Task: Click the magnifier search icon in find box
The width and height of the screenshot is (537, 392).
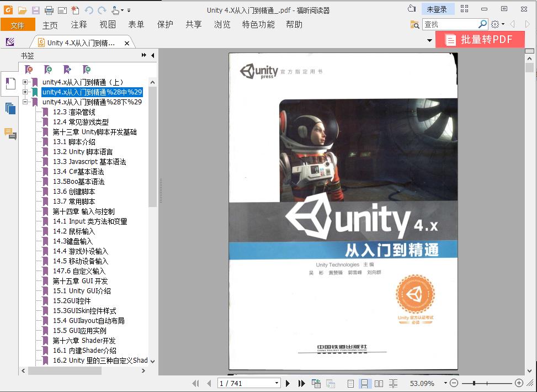Action: coord(482,24)
